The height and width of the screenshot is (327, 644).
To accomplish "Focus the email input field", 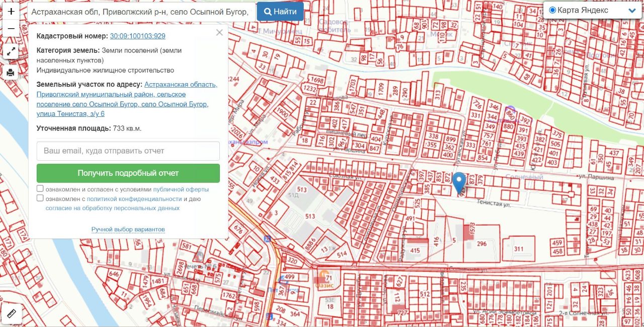I will click(x=128, y=151).
